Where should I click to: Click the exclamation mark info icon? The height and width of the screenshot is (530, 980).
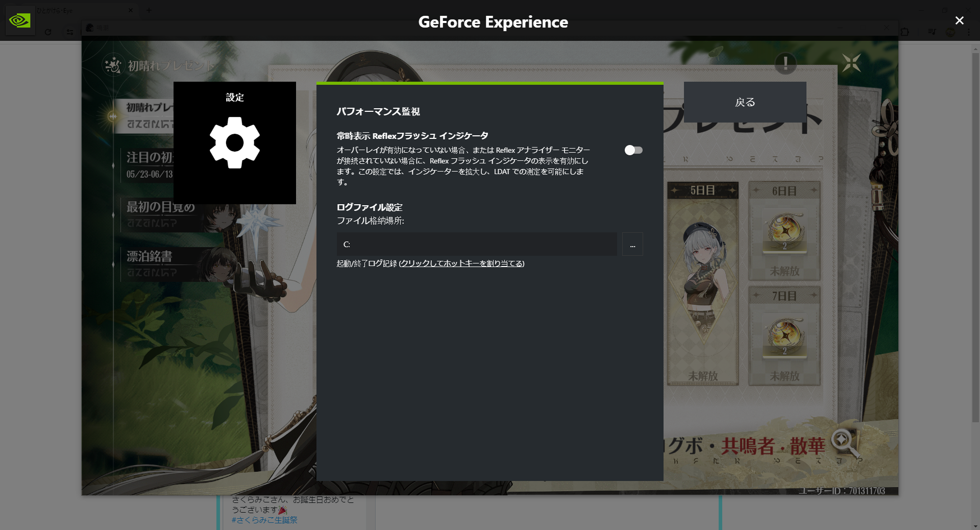click(x=785, y=64)
